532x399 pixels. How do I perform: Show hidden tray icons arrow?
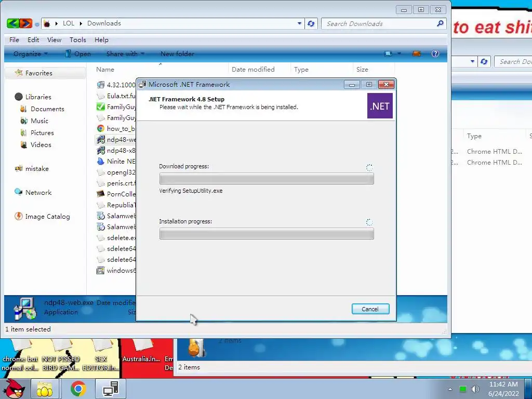(450, 389)
